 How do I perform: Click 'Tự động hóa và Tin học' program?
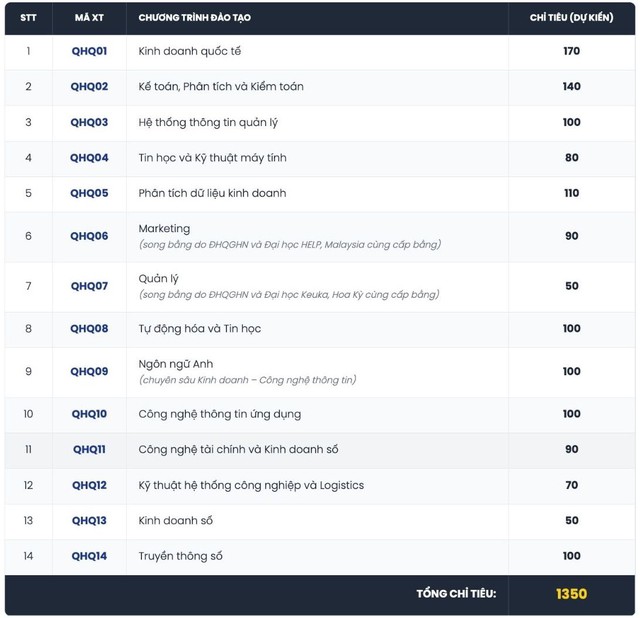(200, 328)
